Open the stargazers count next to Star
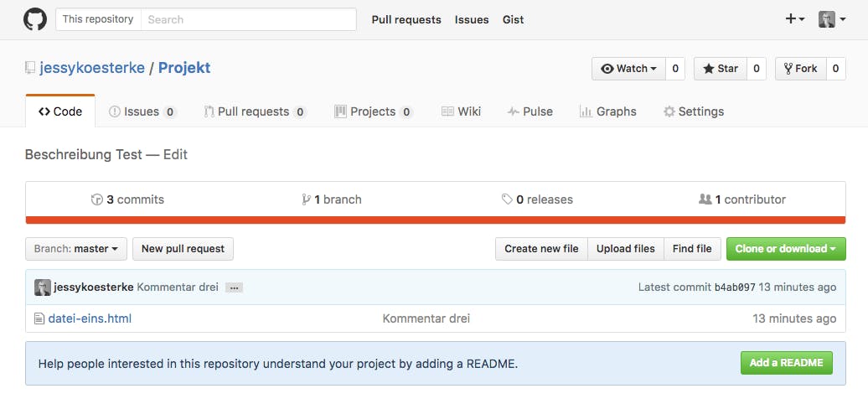868x409 pixels. coord(757,69)
